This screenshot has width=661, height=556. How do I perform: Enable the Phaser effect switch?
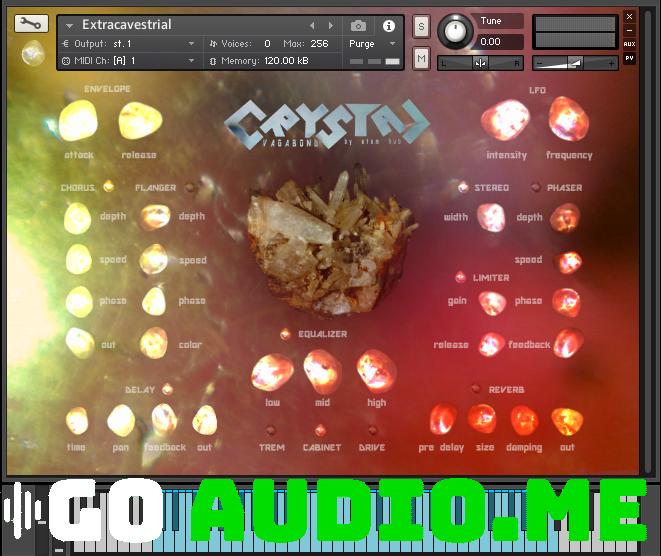click(536, 187)
